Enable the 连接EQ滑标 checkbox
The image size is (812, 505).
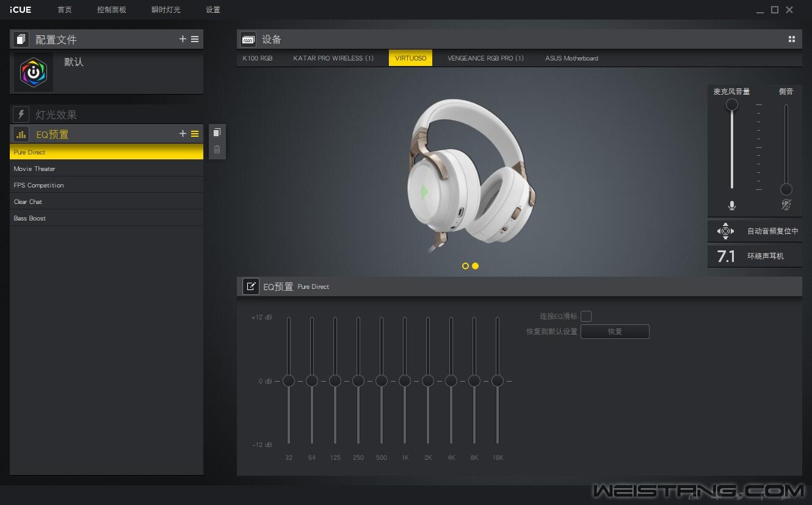pyautogui.click(x=586, y=316)
